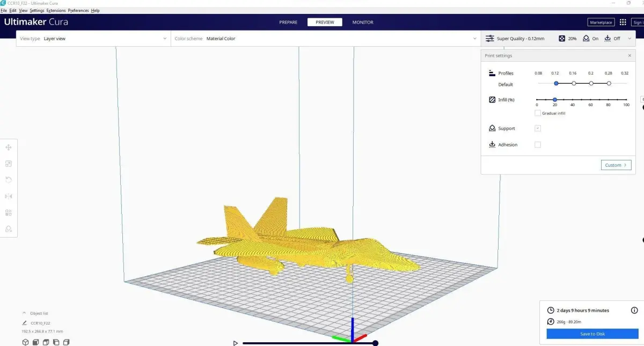Click the Infill percentage slider handle
The height and width of the screenshot is (346, 644).
(x=555, y=100)
